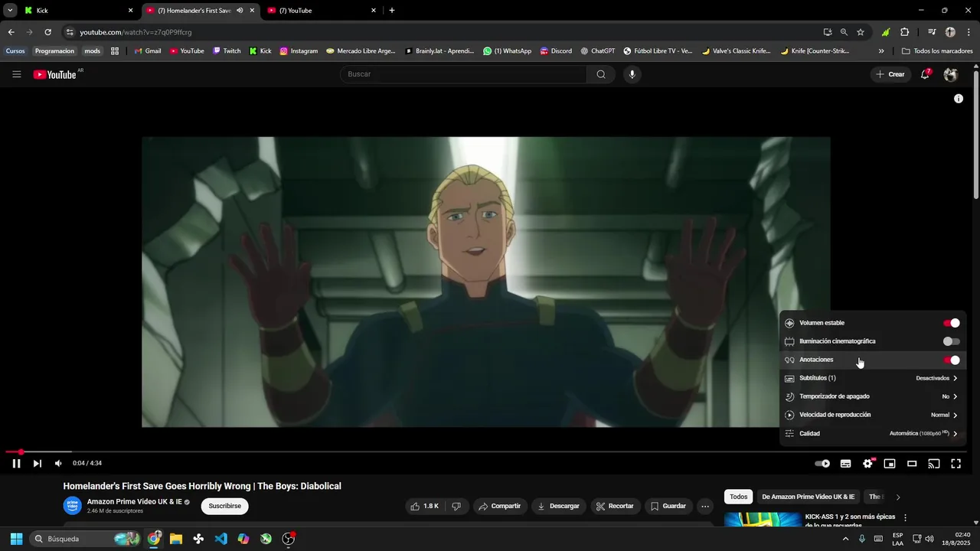Select the Todos filter chip
980x551 pixels.
tap(738, 497)
